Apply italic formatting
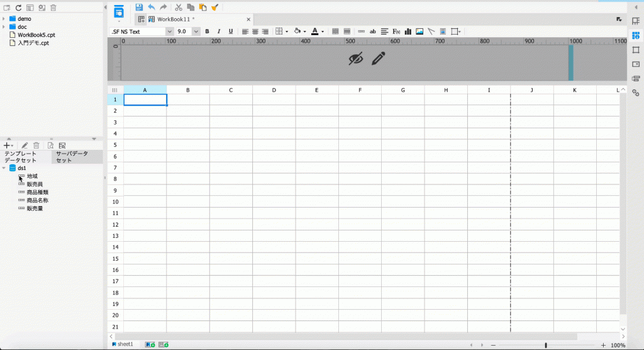644x350 pixels. click(218, 31)
